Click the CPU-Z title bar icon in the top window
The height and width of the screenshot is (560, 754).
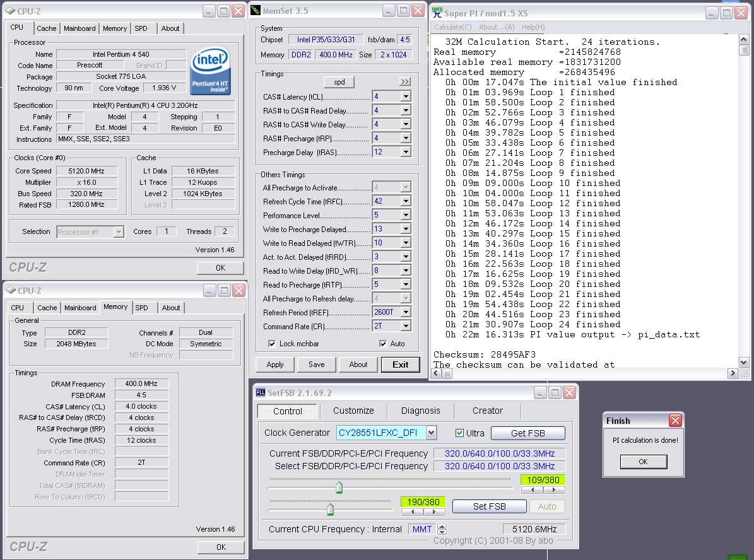pos(11,11)
